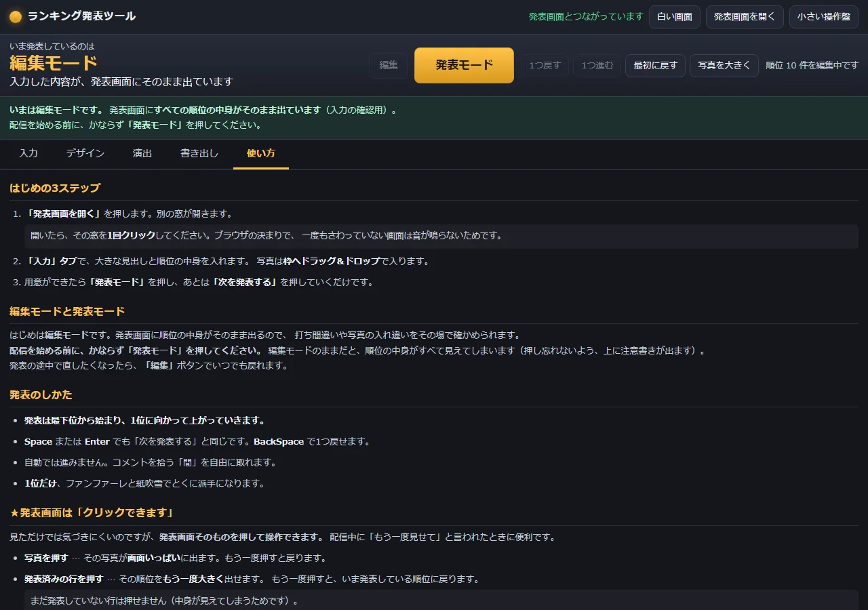Click the large 編集モード heading

(54, 64)
